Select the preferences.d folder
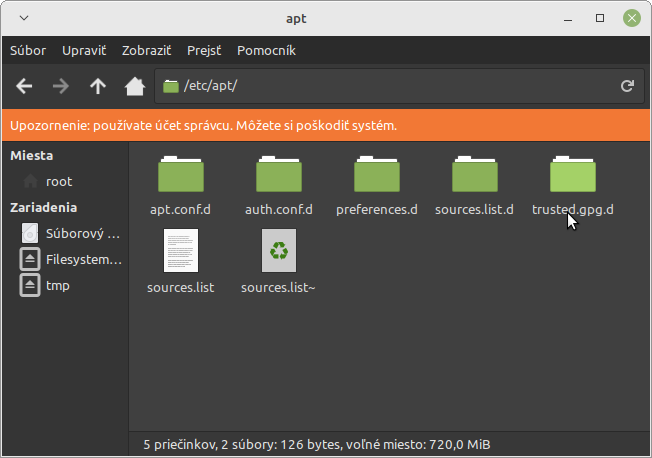Viewport: 652px width, 458px height. pos(376,175)
